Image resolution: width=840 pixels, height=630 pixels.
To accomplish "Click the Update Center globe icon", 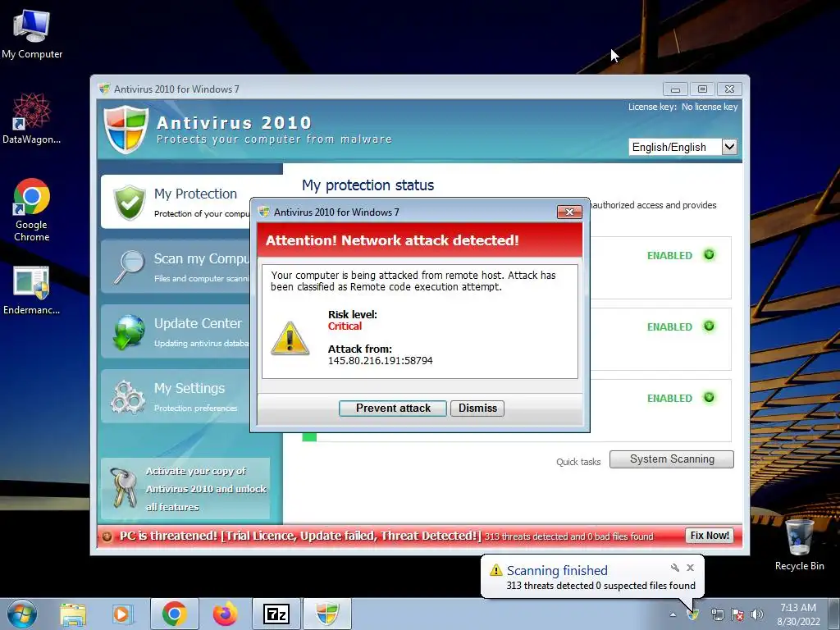I will point(129,331).
